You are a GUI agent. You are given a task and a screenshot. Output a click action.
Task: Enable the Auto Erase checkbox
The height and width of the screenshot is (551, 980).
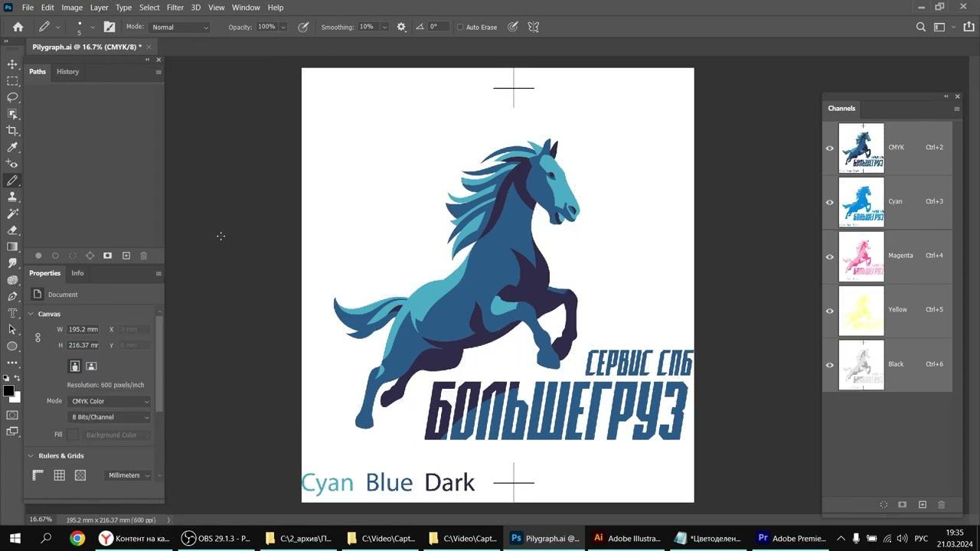(x=460, y=28)
